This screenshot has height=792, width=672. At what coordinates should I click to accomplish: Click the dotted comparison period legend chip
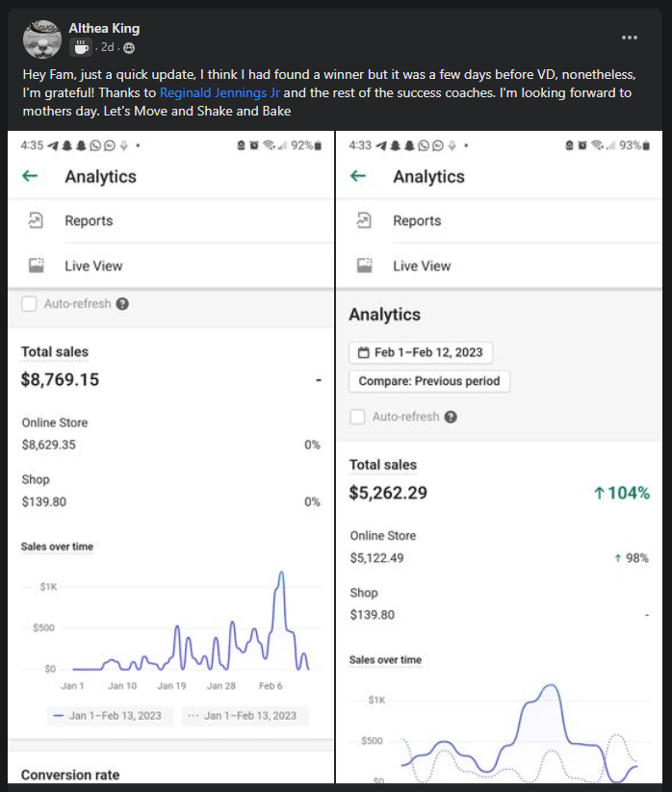(243, 716)
